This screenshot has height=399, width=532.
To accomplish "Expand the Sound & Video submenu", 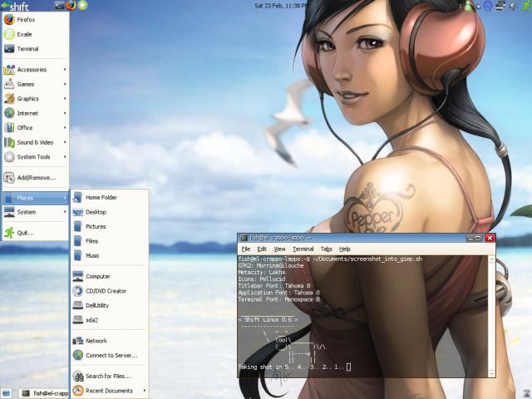I will click(36, 142).
